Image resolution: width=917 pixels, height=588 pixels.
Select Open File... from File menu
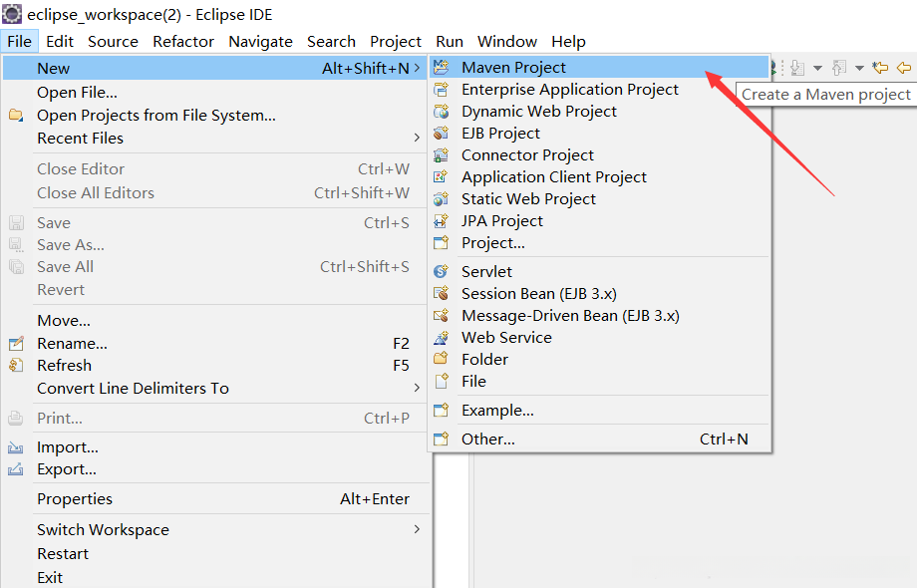(x=77, y=93)
